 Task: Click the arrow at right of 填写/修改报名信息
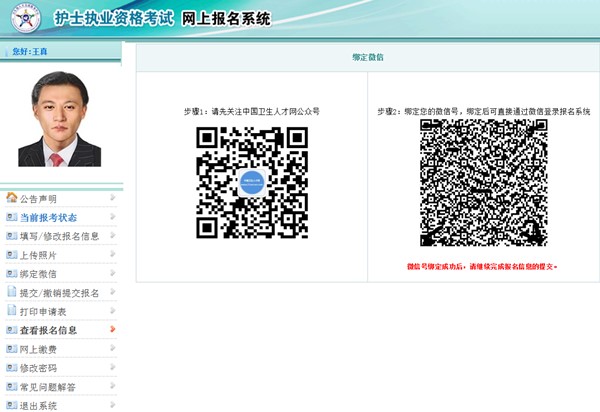pos(112,235)
